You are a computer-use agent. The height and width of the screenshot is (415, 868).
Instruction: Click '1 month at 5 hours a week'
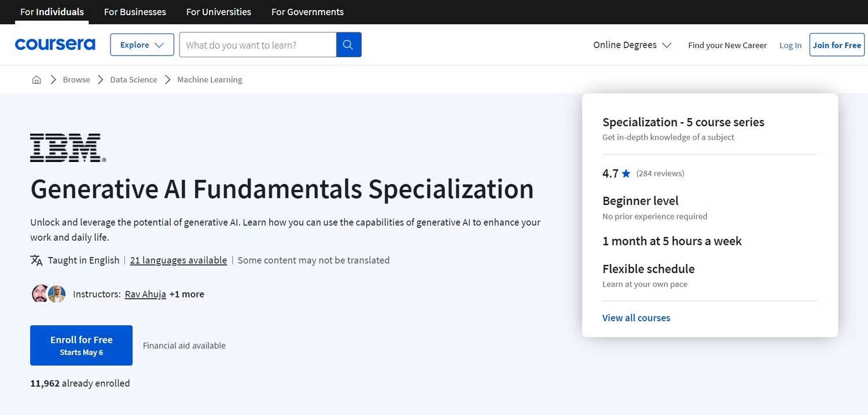(x=672, y=241)
